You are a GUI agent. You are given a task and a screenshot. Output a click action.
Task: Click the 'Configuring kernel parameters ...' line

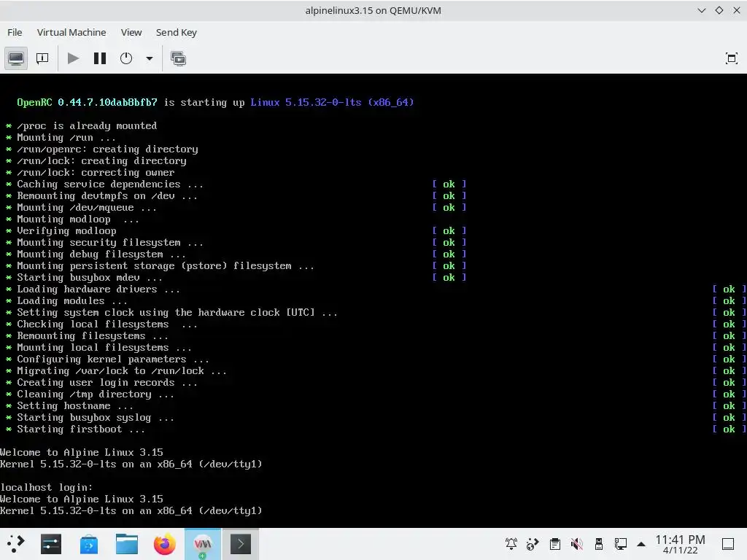coord(113,359)
